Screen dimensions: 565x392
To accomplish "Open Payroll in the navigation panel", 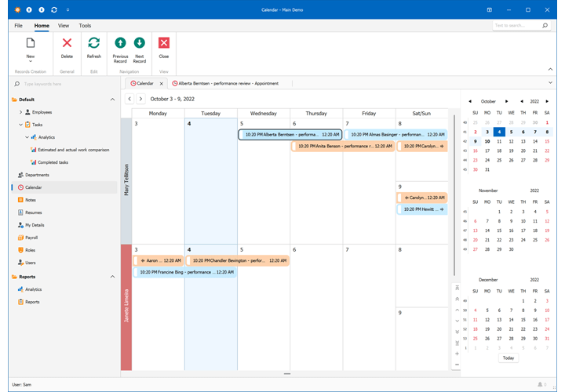I will click(x=31, y=238).
